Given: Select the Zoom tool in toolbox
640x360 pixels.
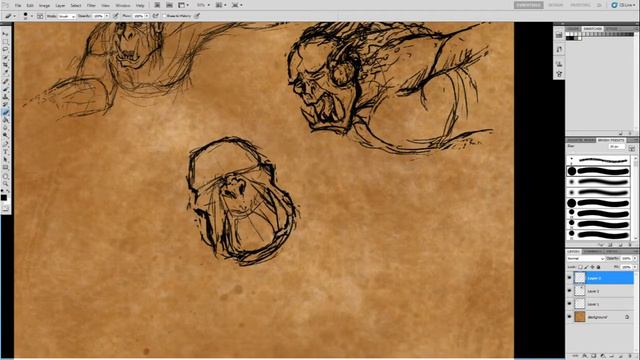Looking at the screenshot, I should [x=6, y=184].
